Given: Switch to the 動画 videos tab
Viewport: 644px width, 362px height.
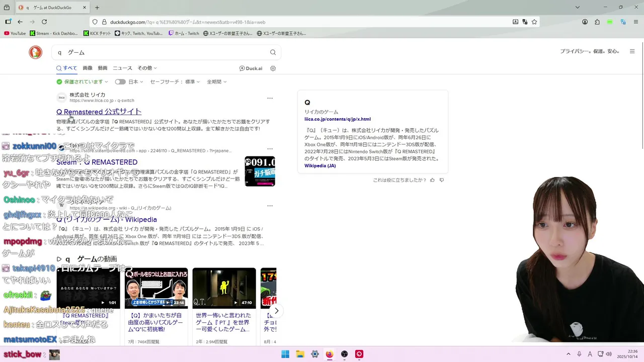Looking at the screenshot, I should 103,68.
